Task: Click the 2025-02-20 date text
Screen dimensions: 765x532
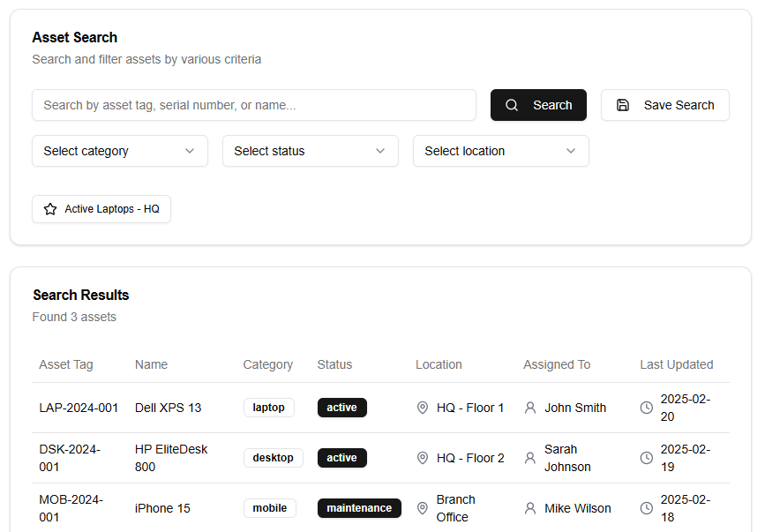Action: pos(686,408)
